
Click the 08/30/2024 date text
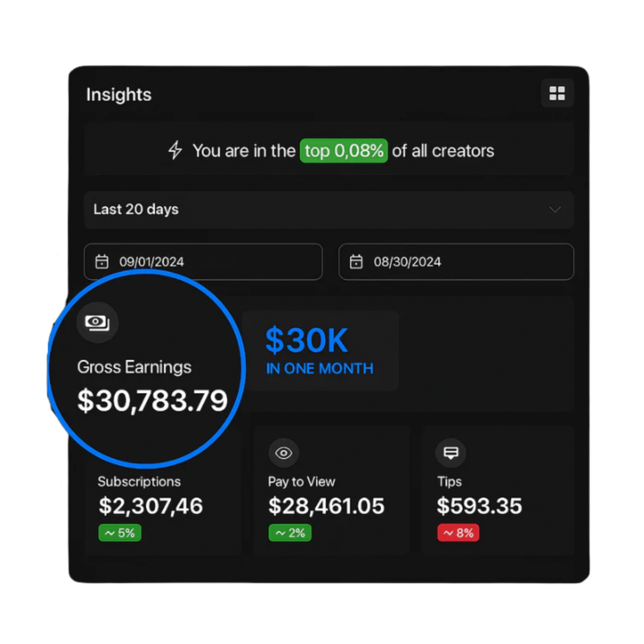pos(407,262)
